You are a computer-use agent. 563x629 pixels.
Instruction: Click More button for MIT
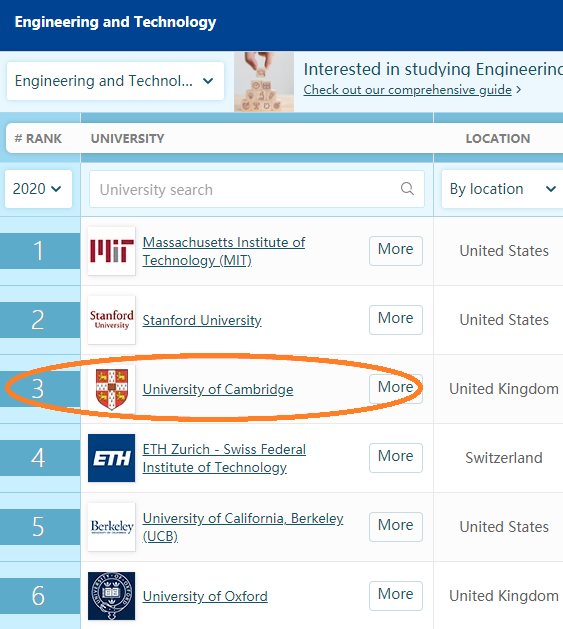(396, 251)
